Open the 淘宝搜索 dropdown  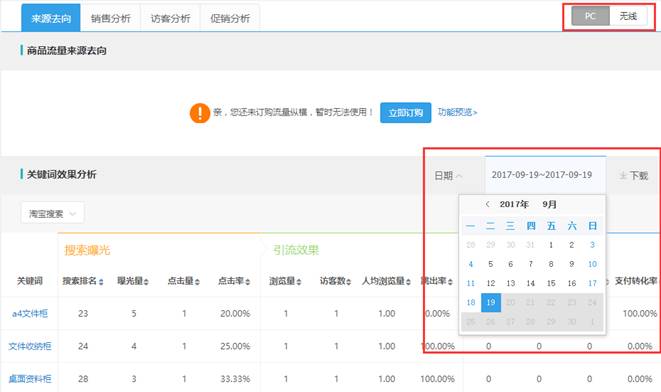(52, 214)
